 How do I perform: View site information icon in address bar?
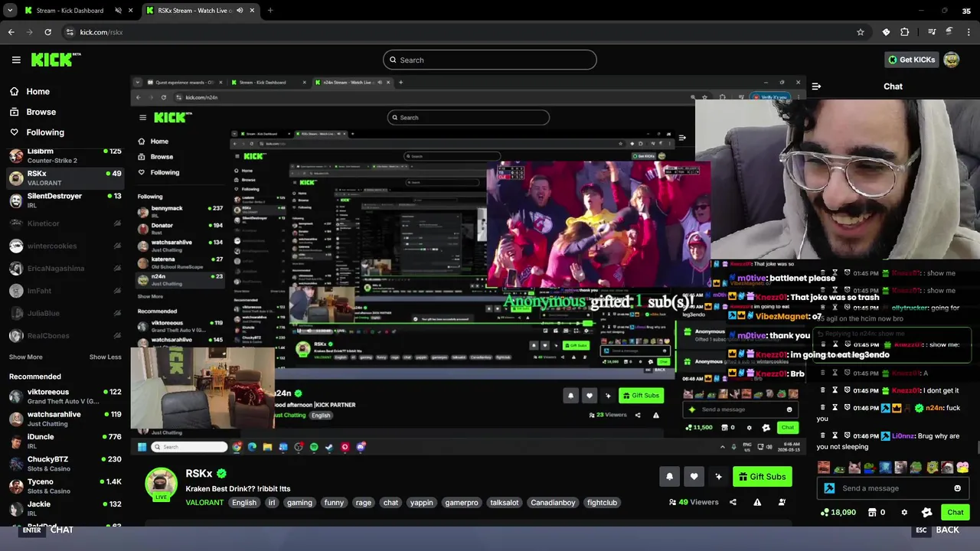pyautogui.click(x=70, y=32)
